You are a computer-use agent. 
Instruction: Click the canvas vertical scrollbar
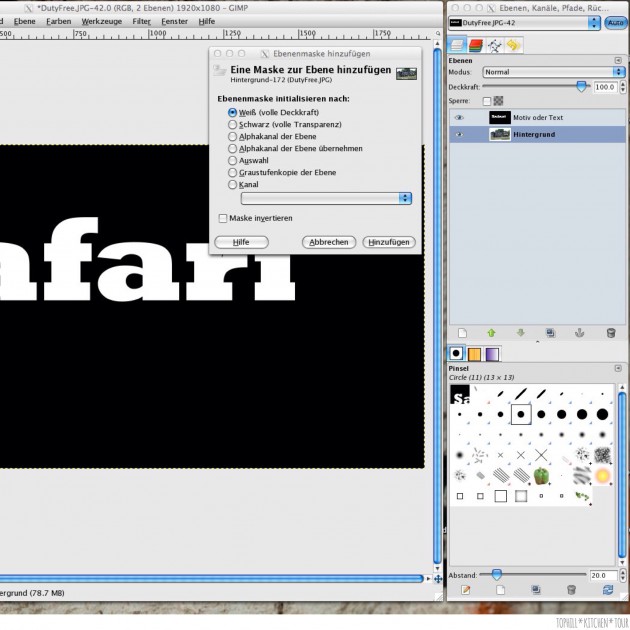(x=438, y=305)
